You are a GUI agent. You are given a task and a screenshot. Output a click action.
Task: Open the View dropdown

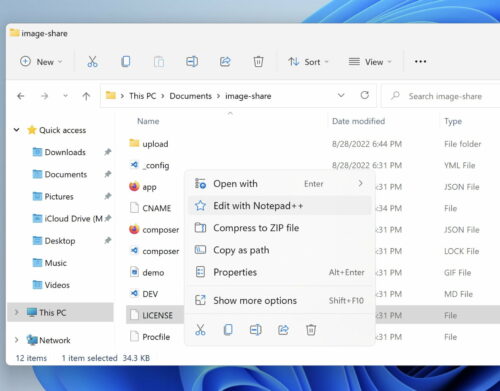[x=370, y=62]
